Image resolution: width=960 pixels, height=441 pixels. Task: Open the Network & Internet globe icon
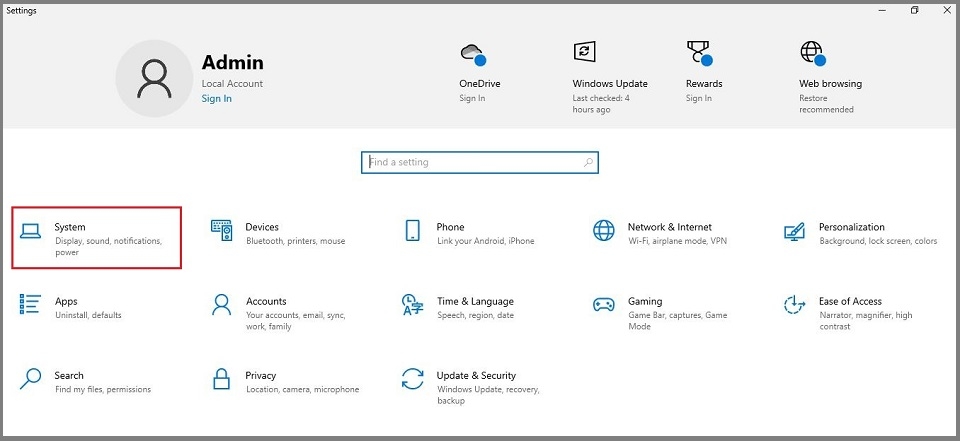604,230
